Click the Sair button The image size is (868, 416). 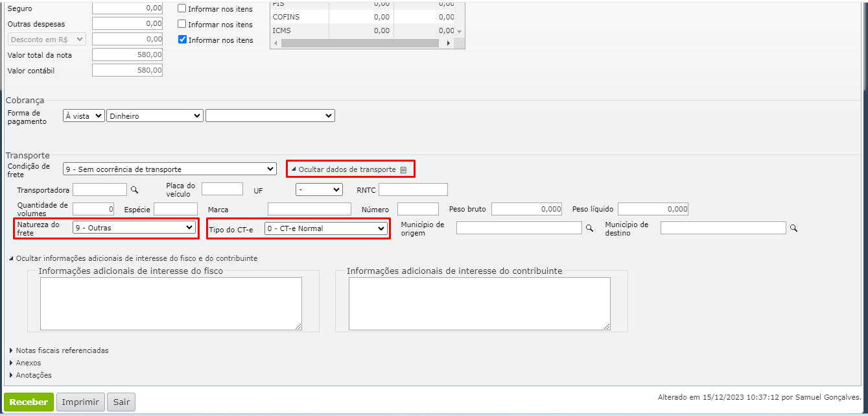121,402
